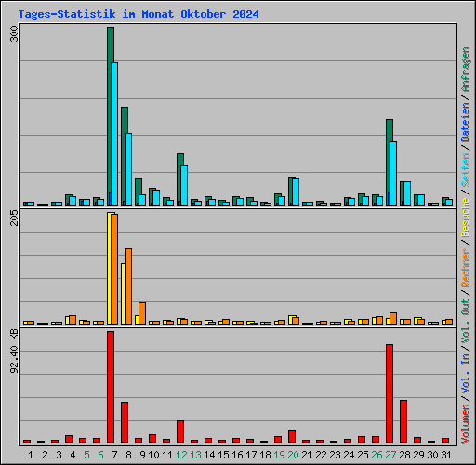The width and height of the screenshot is (476, 465).
Task: Click the red Volumen bar for day 20
Action: tap(292, 436)
